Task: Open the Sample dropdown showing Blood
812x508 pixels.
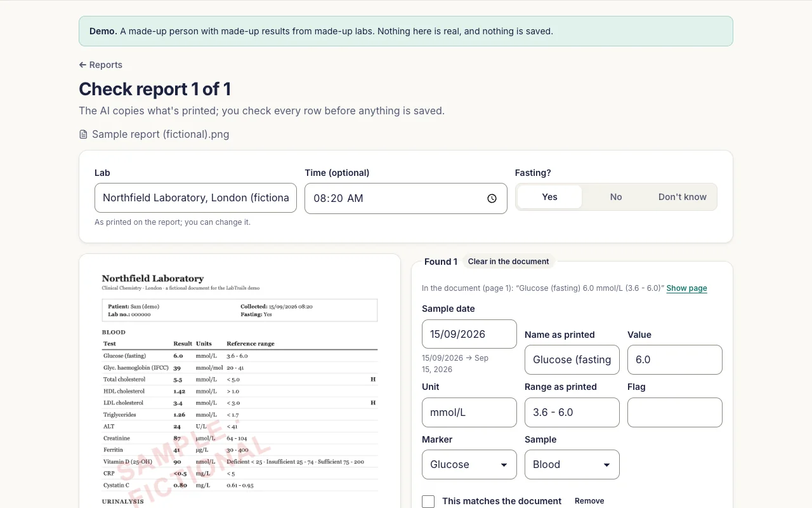Action: click(572, 465)
